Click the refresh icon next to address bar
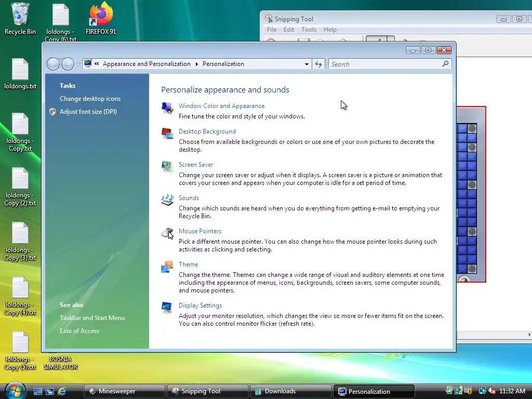 click(318, 64)
